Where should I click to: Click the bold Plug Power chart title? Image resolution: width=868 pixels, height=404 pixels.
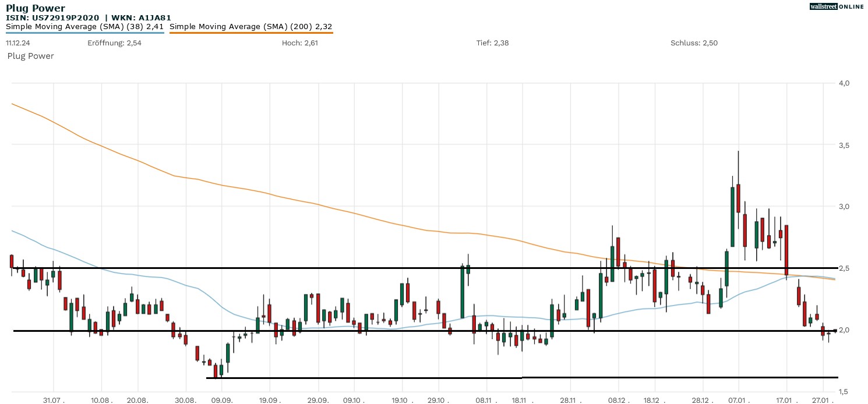(x=36, y=8)
